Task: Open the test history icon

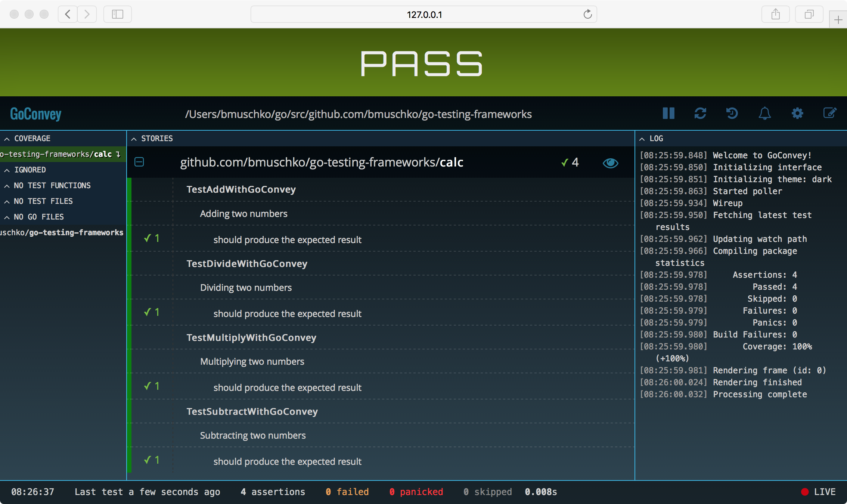Action: pos(732,113)
